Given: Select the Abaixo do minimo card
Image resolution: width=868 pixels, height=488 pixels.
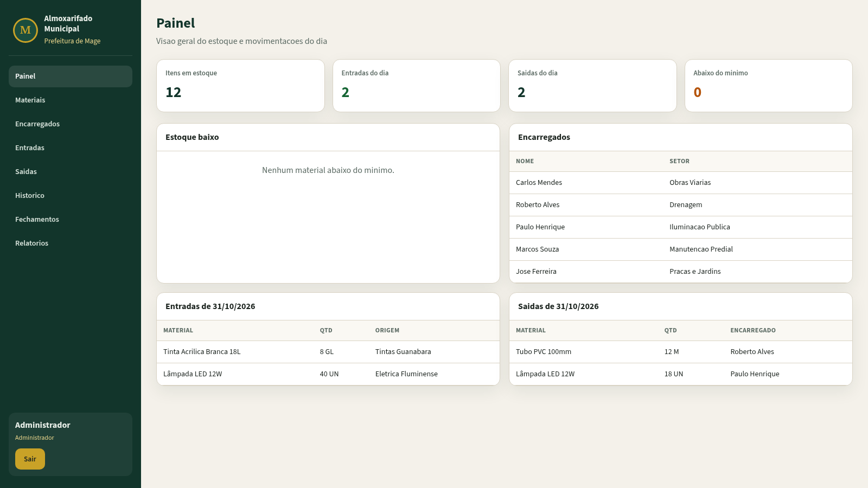Looking at the screenshot, I should tap(769, 86).
